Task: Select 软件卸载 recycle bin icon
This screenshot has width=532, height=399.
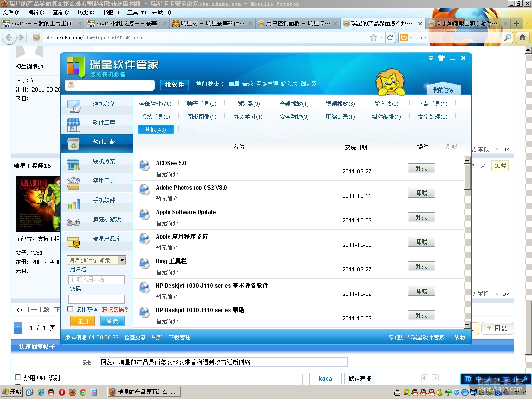Action: tap(73, 144)
